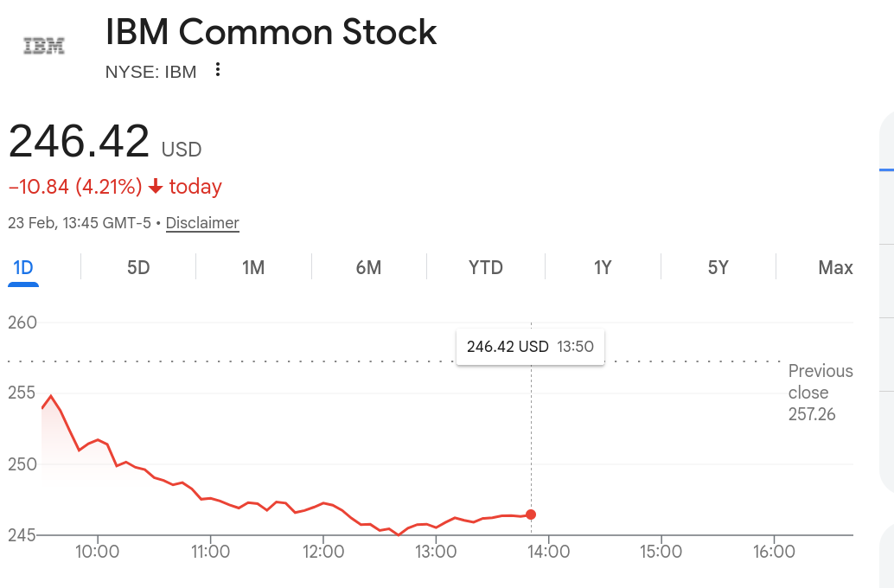Click the IBM company logo
Screen dimensions: 894x588
tap(43, 45)
